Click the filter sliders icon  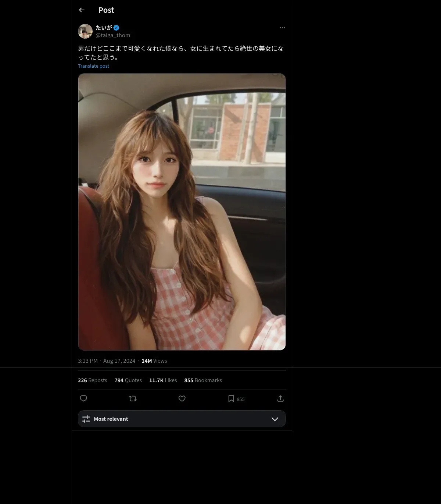click(86, 419)
